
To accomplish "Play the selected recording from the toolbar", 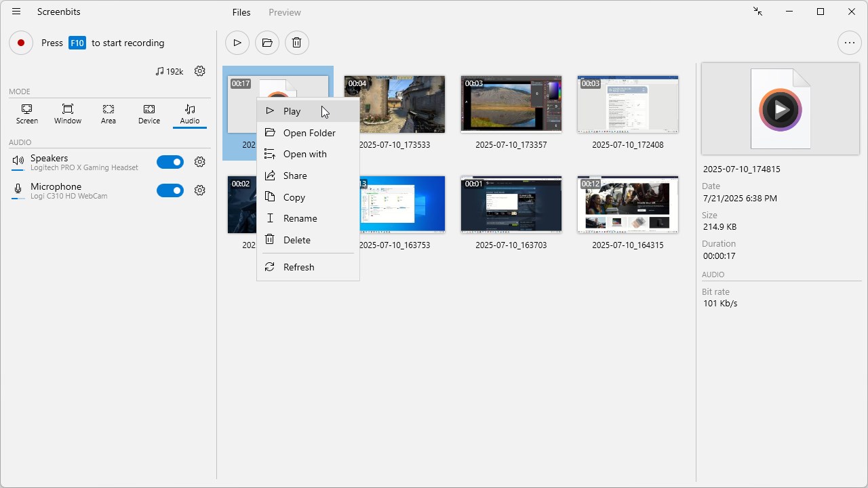I will click(x=237, y=42).
